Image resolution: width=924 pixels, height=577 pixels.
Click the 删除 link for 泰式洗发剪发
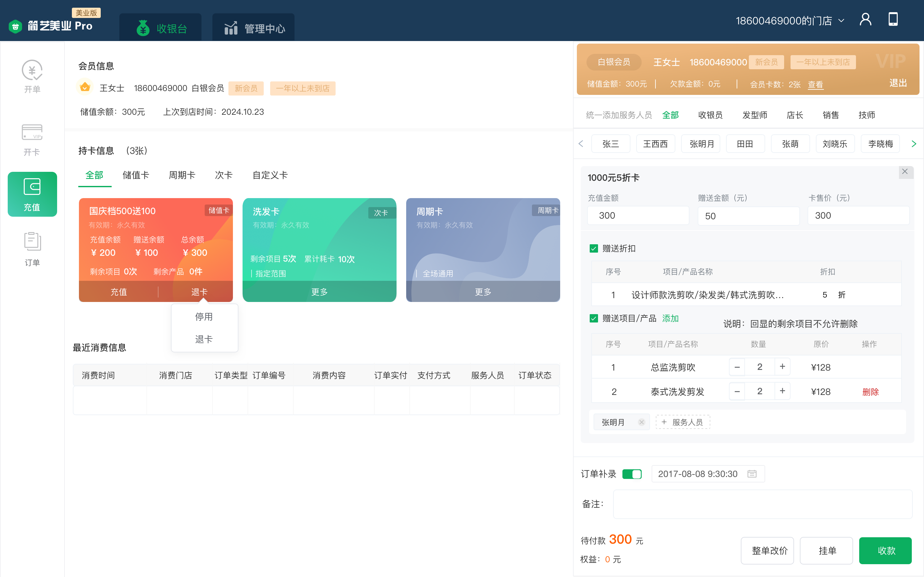(870, 391)
